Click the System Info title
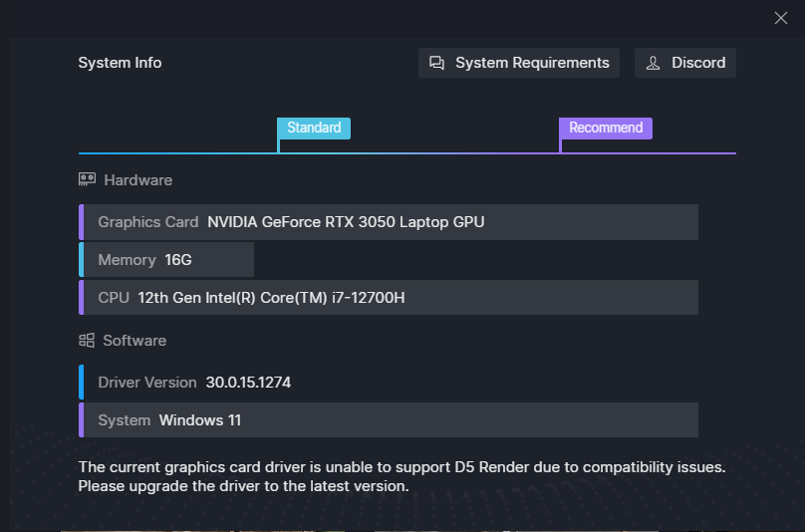Screen dimensions: 805x532 click(x=120, y=63)
